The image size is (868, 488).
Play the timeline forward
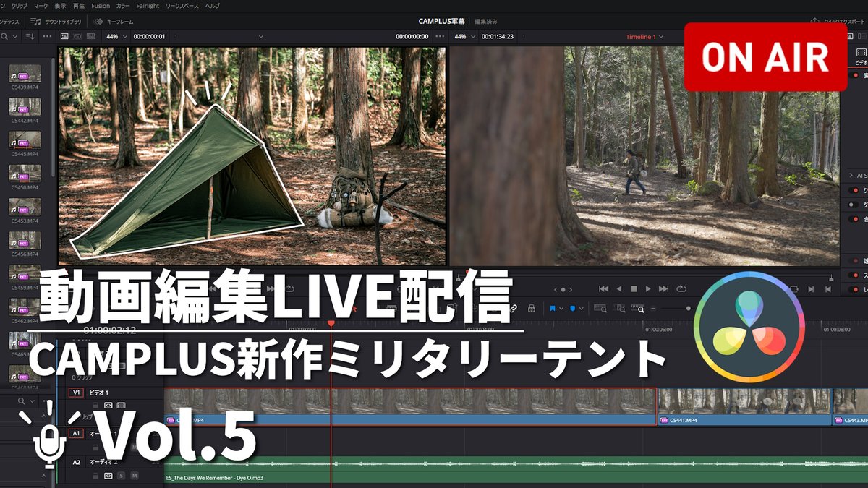click(648, 289)
